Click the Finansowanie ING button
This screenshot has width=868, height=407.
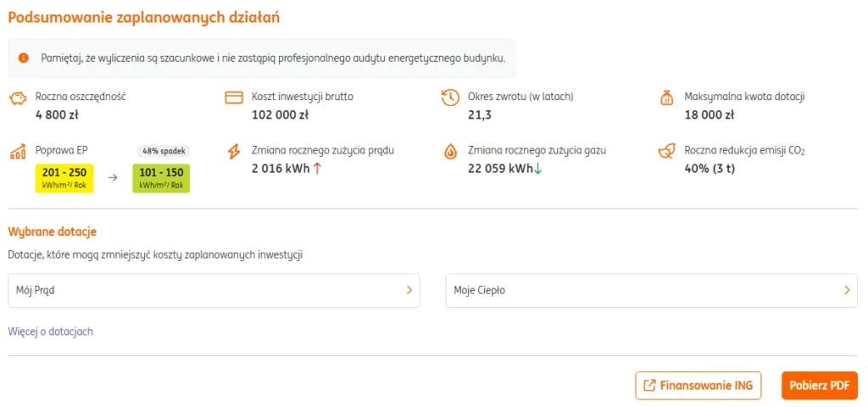point(698,386)
